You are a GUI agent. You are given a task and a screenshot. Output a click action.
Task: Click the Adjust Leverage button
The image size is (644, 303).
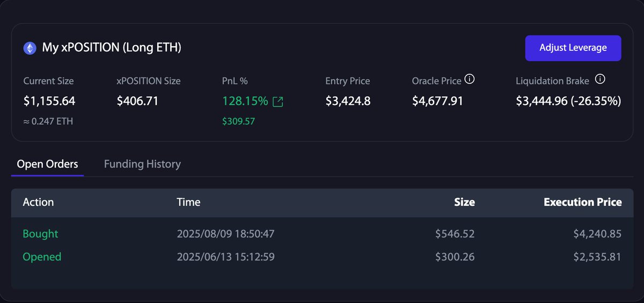573,48
